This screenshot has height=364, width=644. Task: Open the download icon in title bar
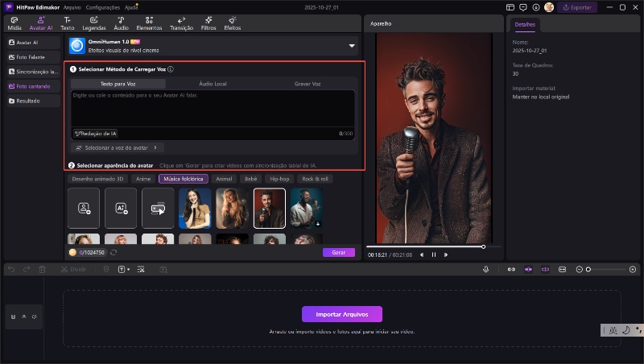[536, 7]
